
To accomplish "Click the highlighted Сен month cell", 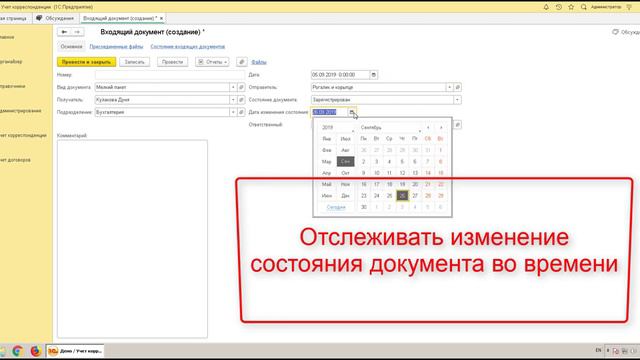I will click(345, 162).
